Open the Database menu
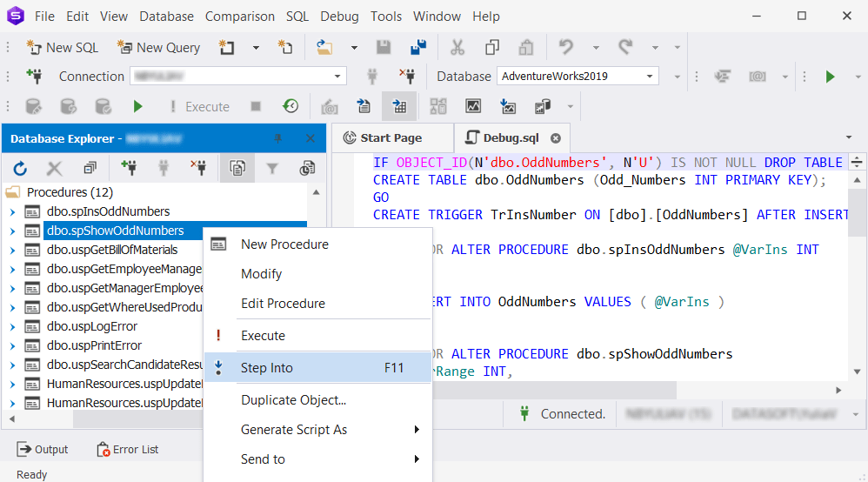Image resolution: width=868 pixels, height=482 pixels. coord(167,17)
